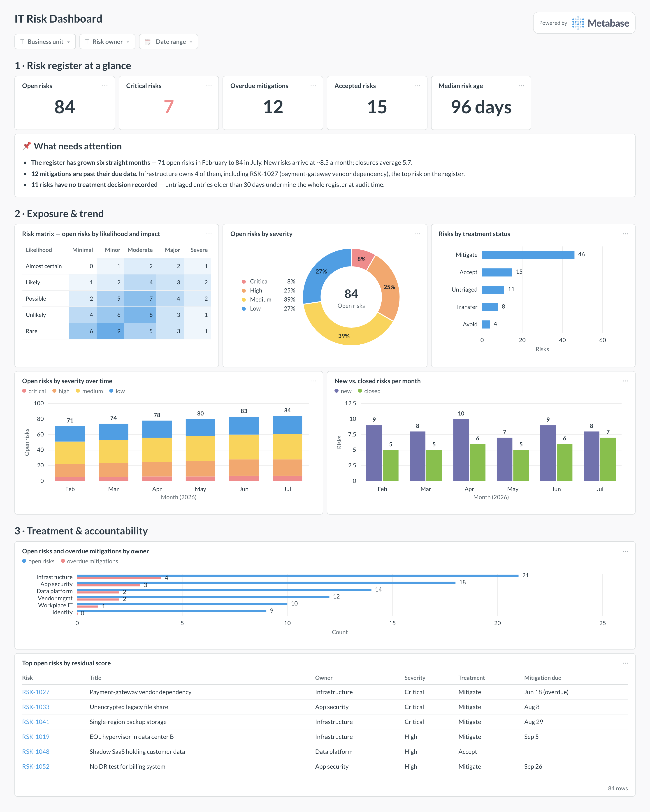Toggle the low series in severity over time legend
Viewport: 650px width, 812px height.
pyautogui.click(x=117, y=391)
